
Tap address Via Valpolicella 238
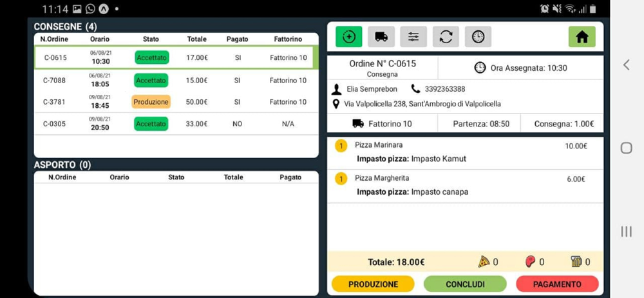point(422,104)
